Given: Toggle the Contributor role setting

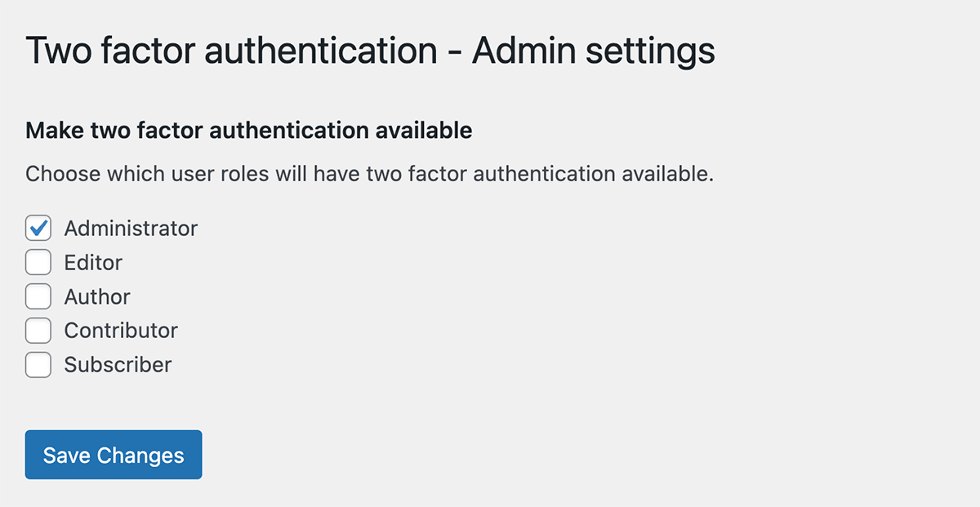Looking at the screenshot, I should tap(38, 331).
